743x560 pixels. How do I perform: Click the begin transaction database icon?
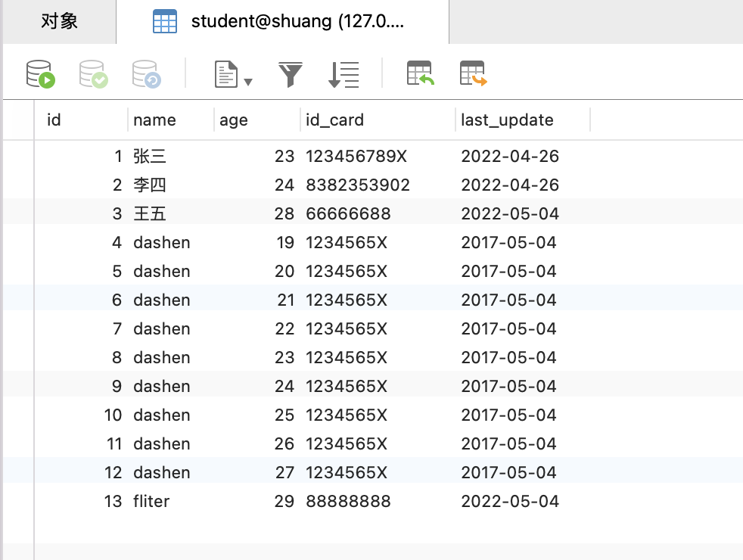(41, 74)
